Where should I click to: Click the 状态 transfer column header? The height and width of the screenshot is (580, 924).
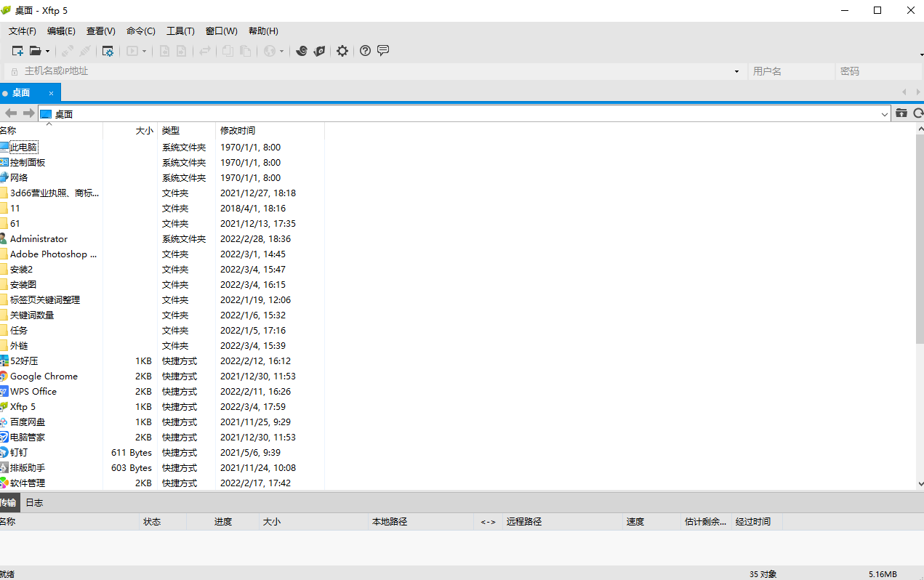pyautogui.click(x=163, y=522)
